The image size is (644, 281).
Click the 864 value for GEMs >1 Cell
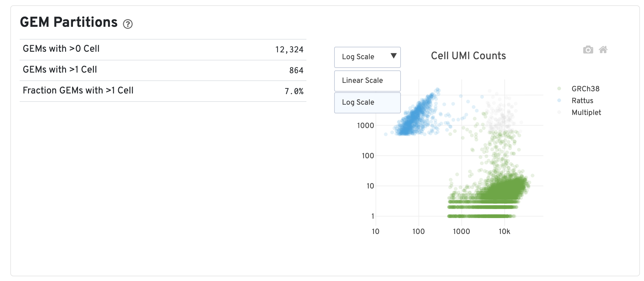[x=296, y=70]
